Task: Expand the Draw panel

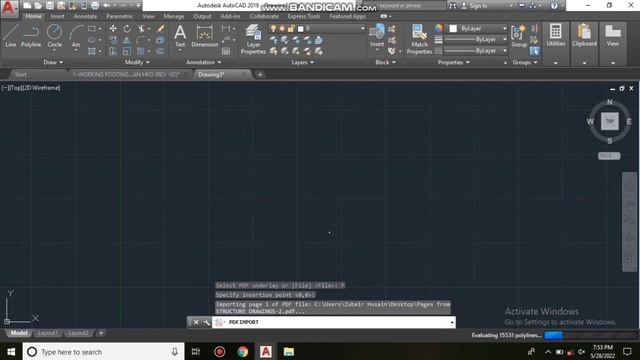Action: coord(53,62)
